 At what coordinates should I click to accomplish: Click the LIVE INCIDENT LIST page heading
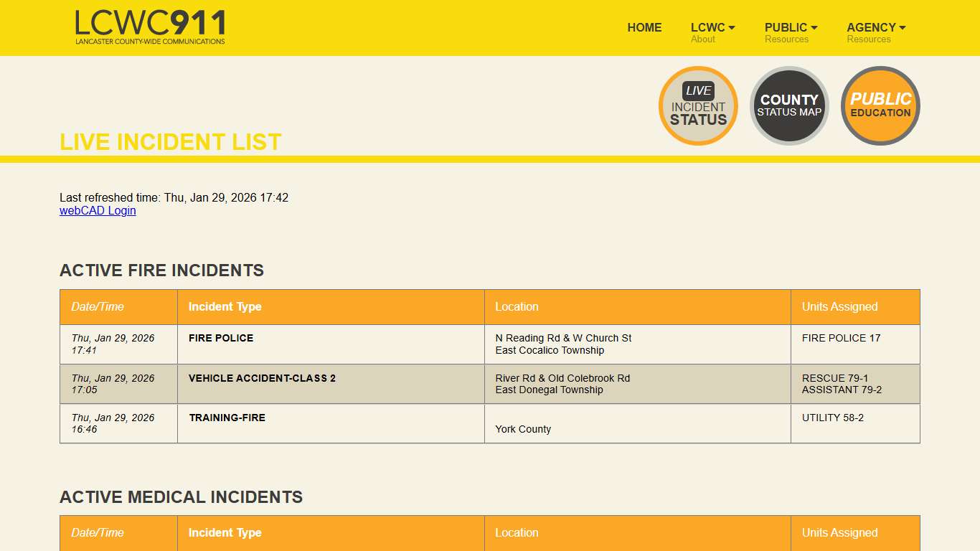[x=170, y=141]
